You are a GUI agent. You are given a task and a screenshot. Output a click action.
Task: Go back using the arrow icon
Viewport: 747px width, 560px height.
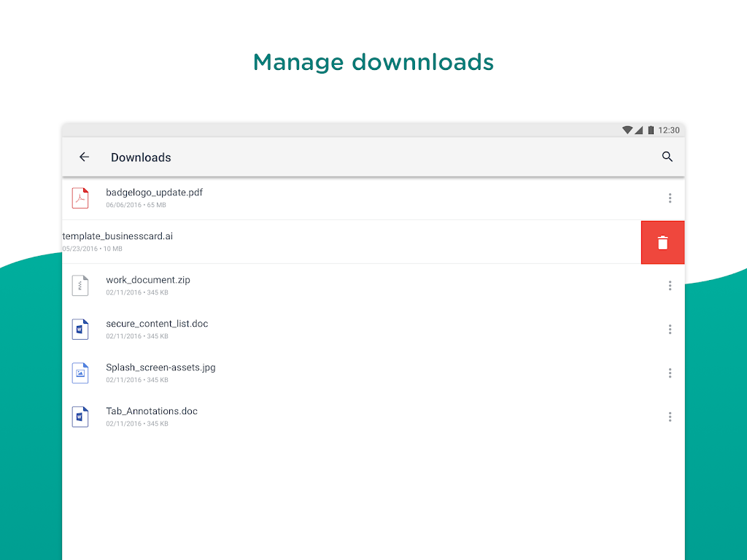tap(85, 157)
